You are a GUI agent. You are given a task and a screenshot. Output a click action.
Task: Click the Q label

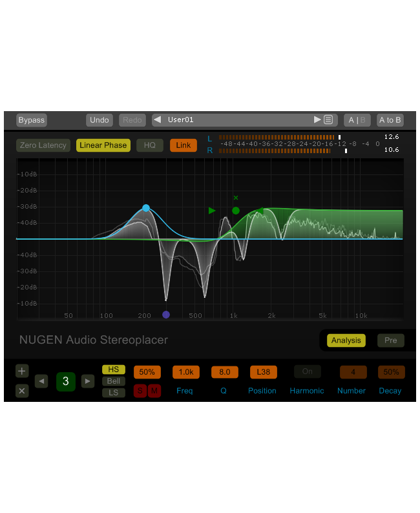coord(224,391)
